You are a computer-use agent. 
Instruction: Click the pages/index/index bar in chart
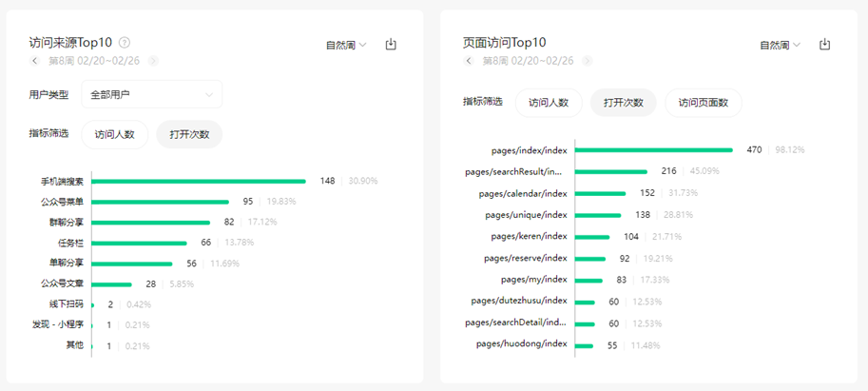pyautogui.click(x=654, y=149)
